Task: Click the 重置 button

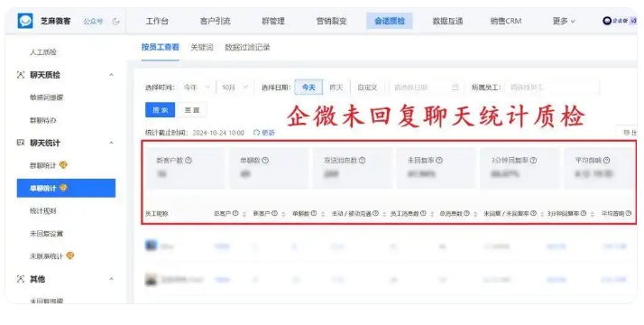Action: (192, 110)
